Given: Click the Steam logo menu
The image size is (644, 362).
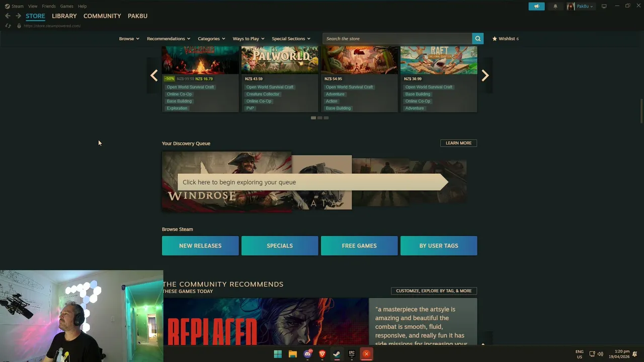Looking at the screenshot, I should point(14,6).
